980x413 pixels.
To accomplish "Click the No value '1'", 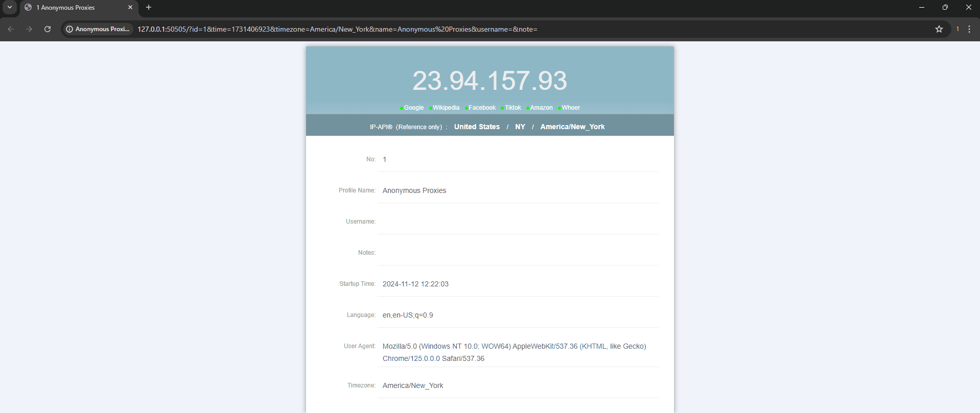I will pos(385,159).
